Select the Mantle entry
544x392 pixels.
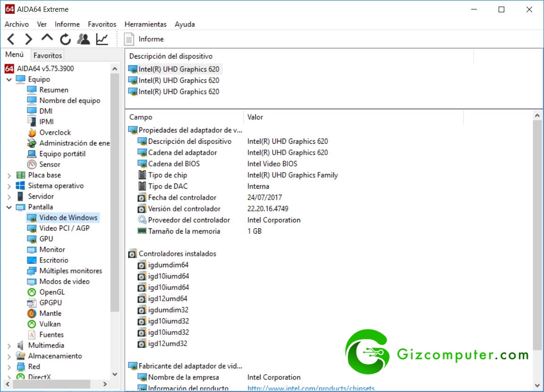coord(50,314)
